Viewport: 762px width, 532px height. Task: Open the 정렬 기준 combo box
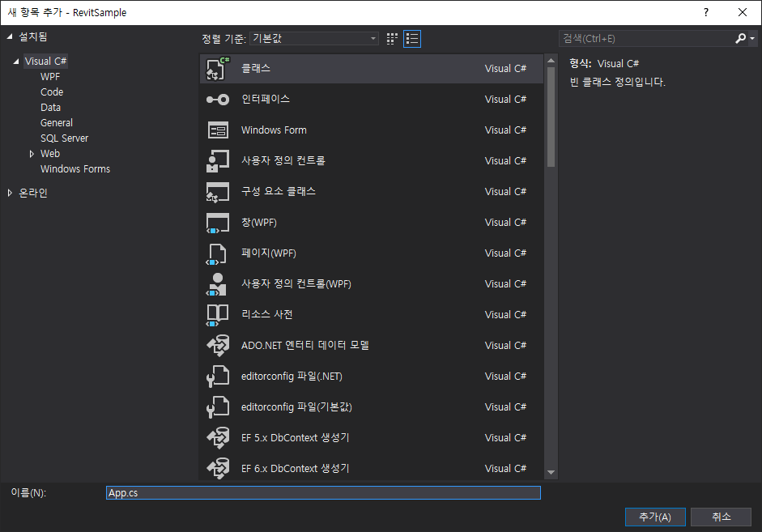pos(314,38)
